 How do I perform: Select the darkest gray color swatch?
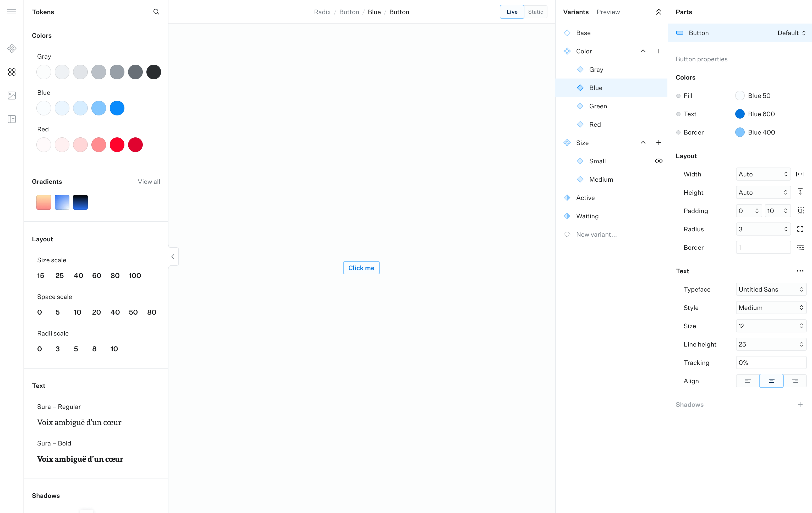coord(154,72)
